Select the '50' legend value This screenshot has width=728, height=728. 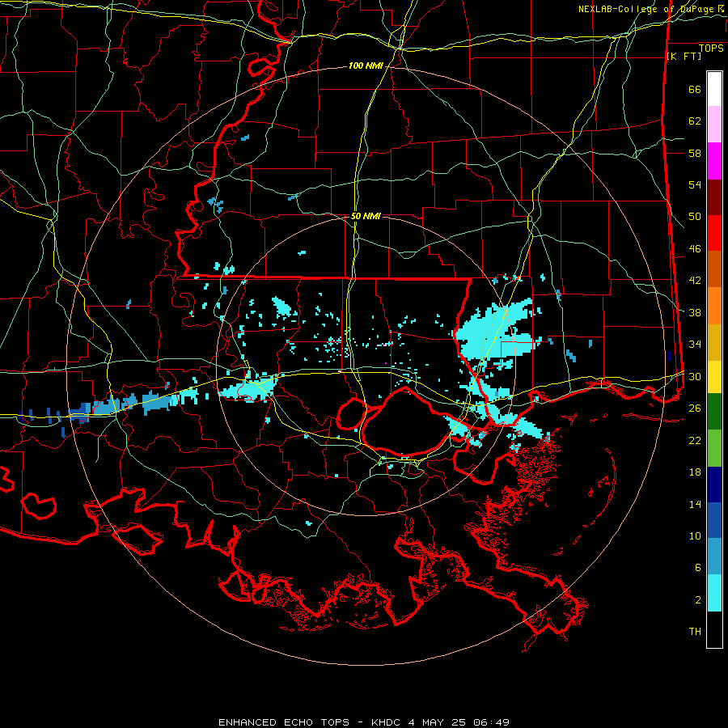695,217
